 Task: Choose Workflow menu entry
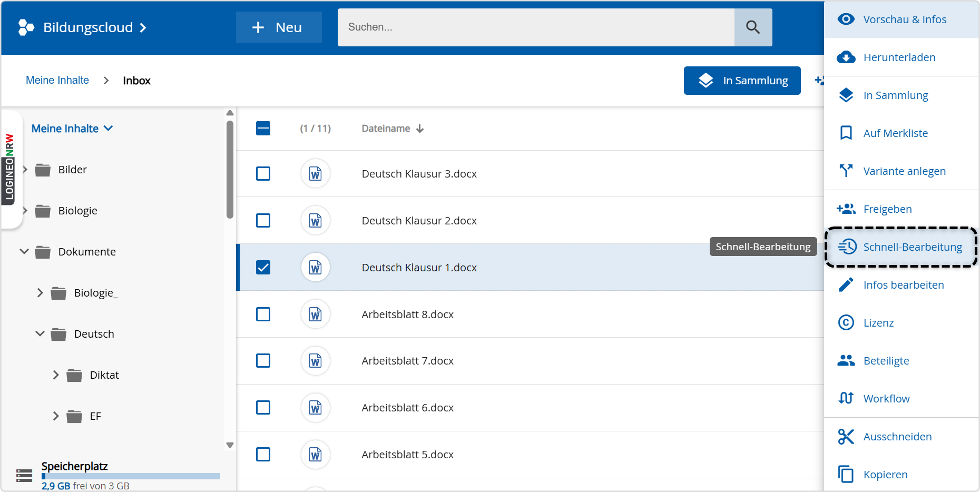[901, 399]
